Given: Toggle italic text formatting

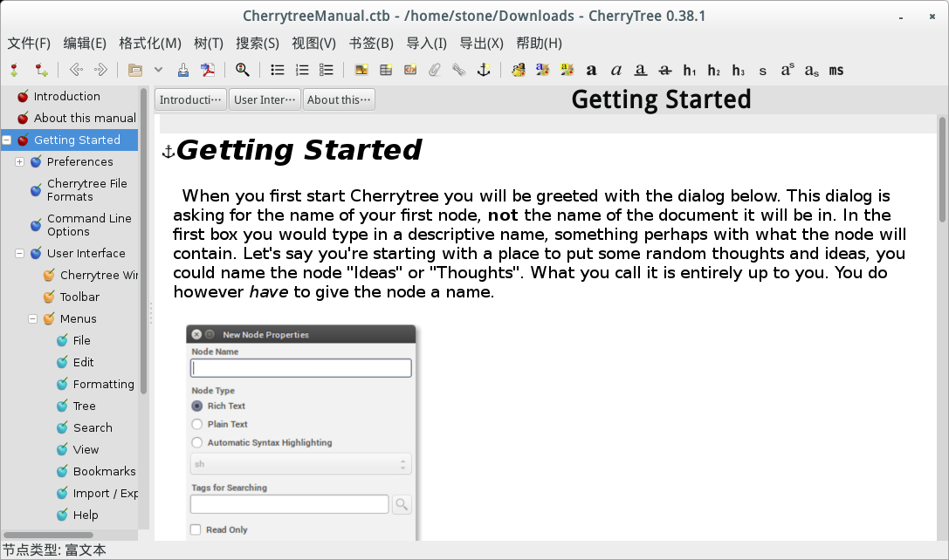Looking at the screenshot, I should pos(616,70).
